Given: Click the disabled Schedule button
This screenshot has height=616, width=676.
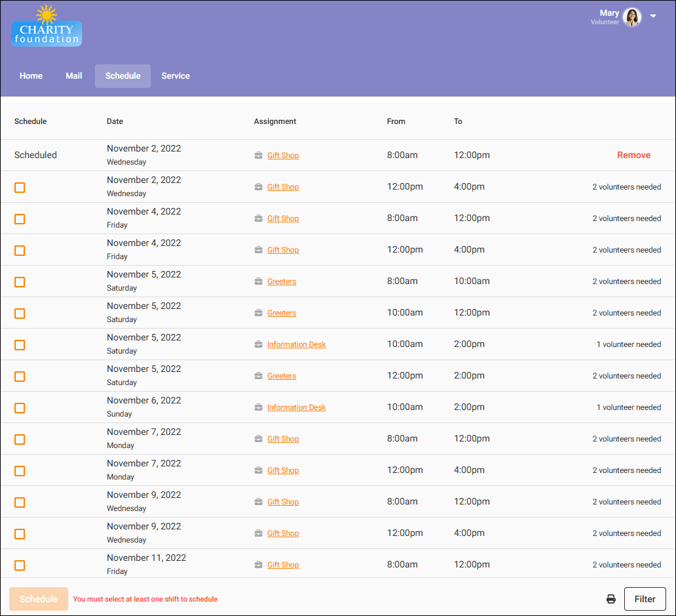Looking at the screenshot, I should (x=38, y=599).
